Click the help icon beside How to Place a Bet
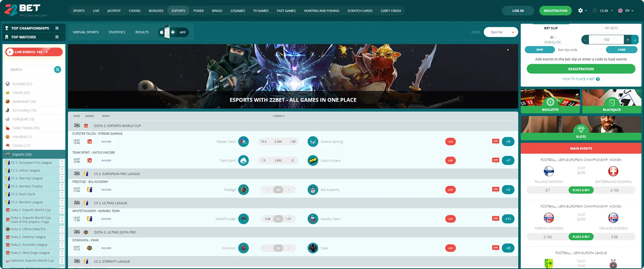 (x=598, y=79)
